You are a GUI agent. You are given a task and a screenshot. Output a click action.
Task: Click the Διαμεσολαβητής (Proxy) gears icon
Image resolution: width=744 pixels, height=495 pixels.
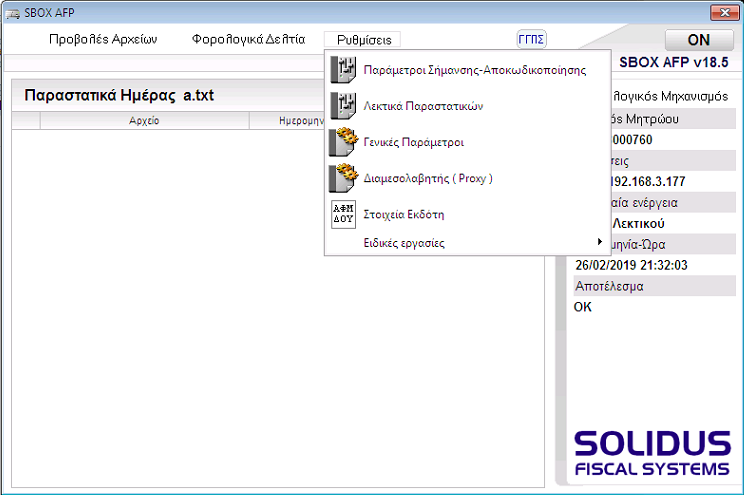(x=343, y=178)
